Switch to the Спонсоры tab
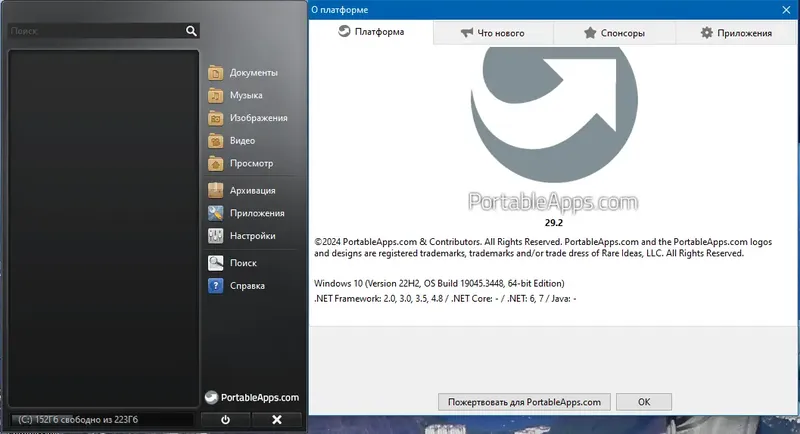 pyautogui.click(x=615, y=33)
